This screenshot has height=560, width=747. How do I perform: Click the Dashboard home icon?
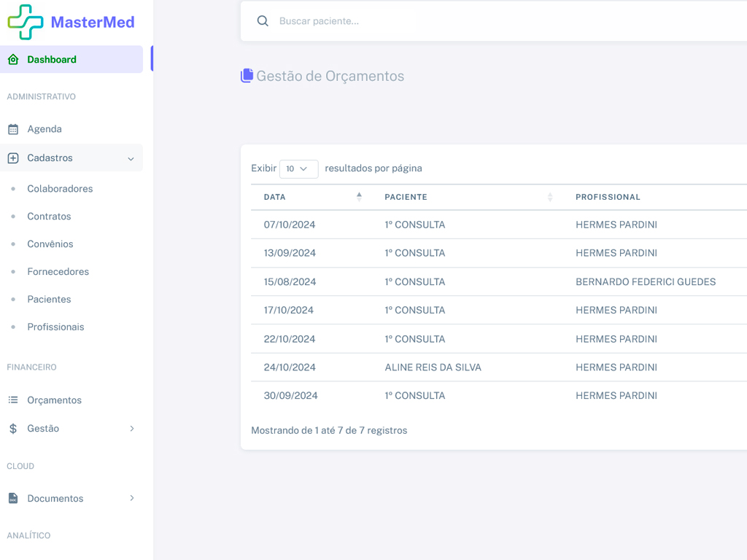click(13, 60)
